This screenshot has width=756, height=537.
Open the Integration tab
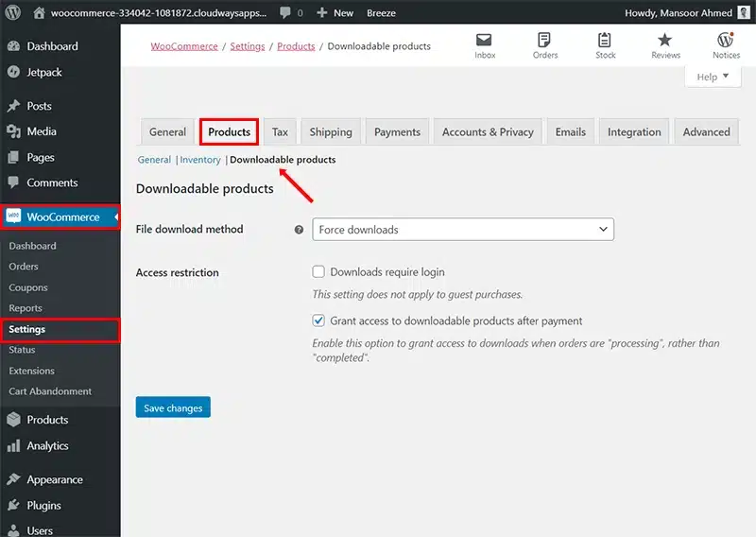[x=634, y=131]
